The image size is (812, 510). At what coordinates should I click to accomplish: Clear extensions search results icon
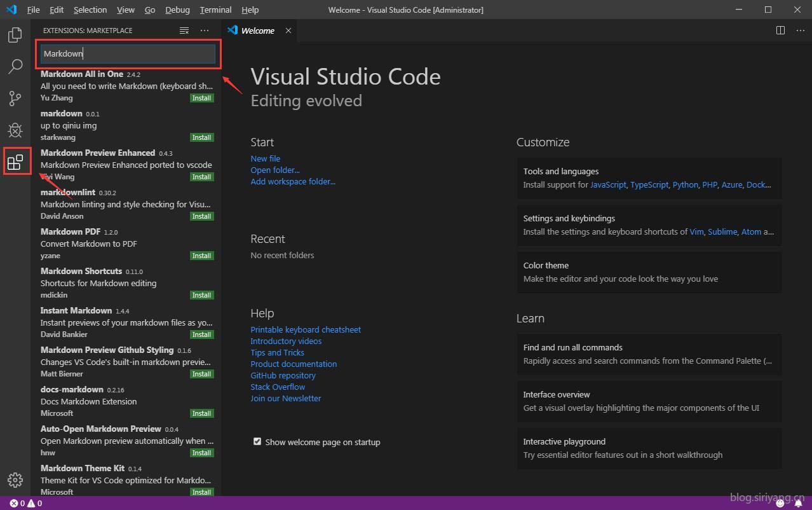184,31
